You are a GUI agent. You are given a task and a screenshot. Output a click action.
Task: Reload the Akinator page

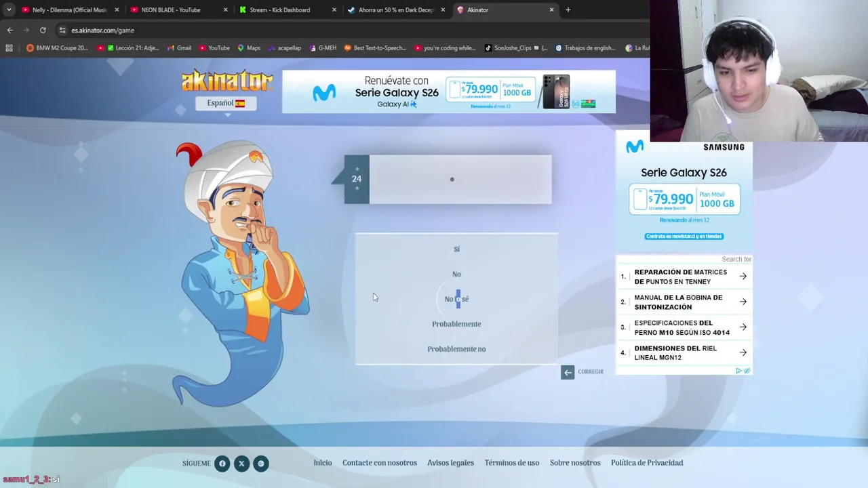43,30
